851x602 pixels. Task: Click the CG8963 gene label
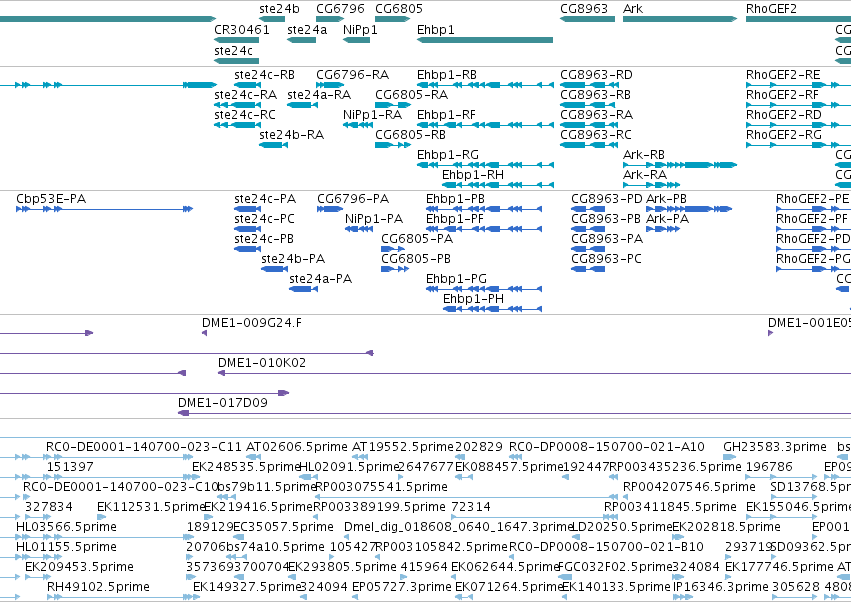click(584, 9)
